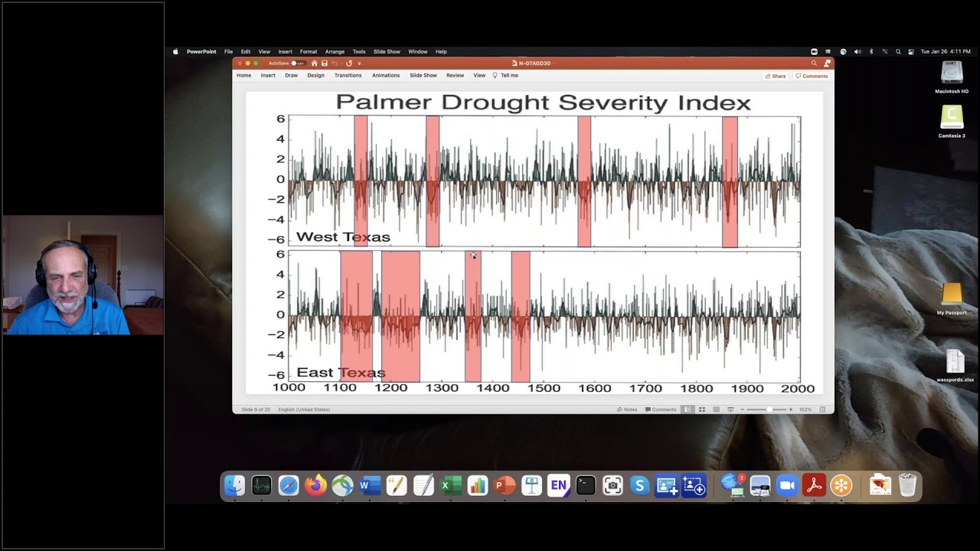Open the Tools menu

click(359, 51)
